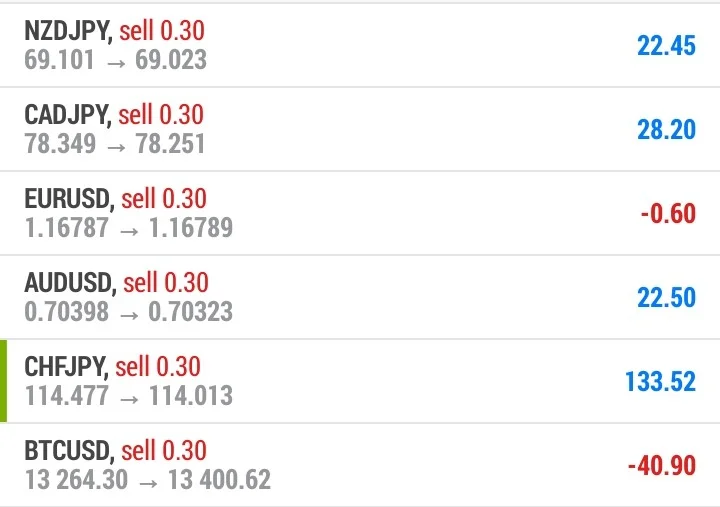Viewport: 720px width, 507px height.
Task: Click the CADJPY profit 28.20
Action: click(x=666, y=130)
